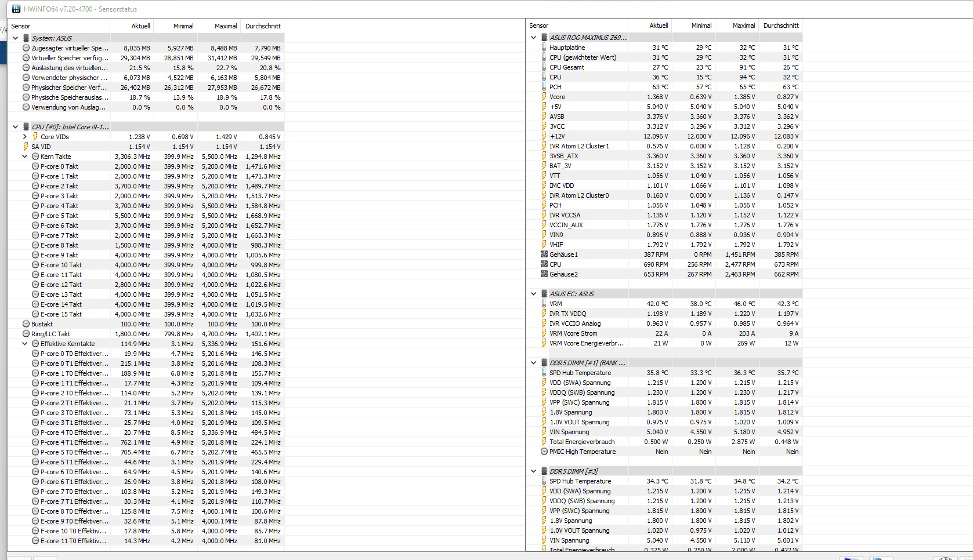
Task: Click the fan icon beside Gehäuse2
Action: [544, 274]
